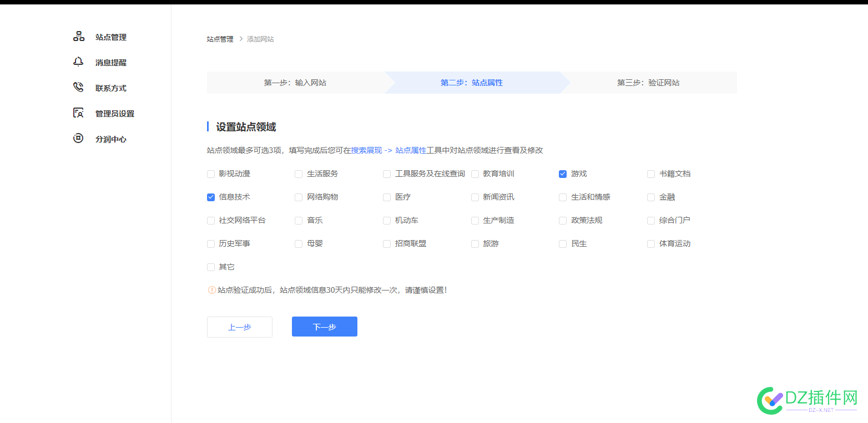This screenshot has height=423, width=868.
Task: Check the 历史军事 checkbox
Action: click(x=211, y=244)
